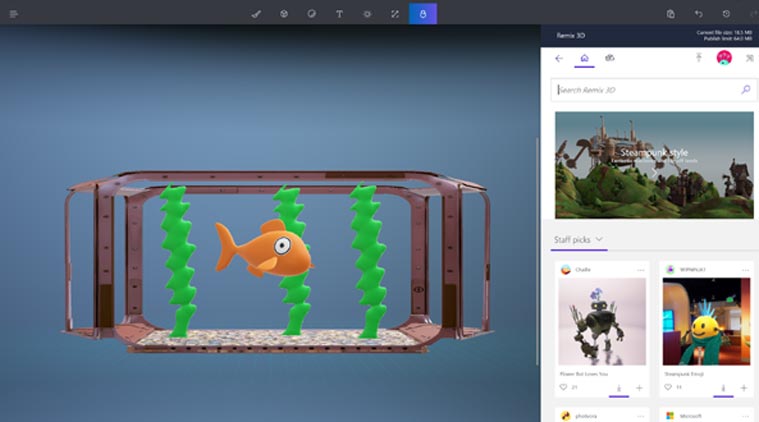Image resolution: width=759 pixels, height=422 pixels.
Task: Open the History panel icon
Action: click(726, 14)
